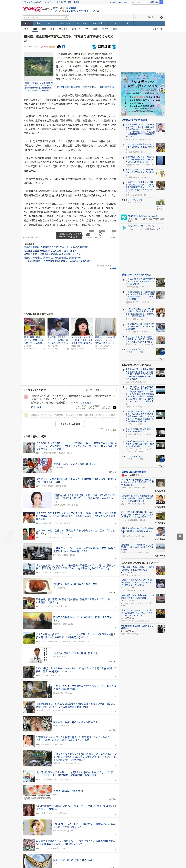Click もっと見る(1991件) comments button
This screenshot has height=868, width=186.
click(x=70, y=424)
